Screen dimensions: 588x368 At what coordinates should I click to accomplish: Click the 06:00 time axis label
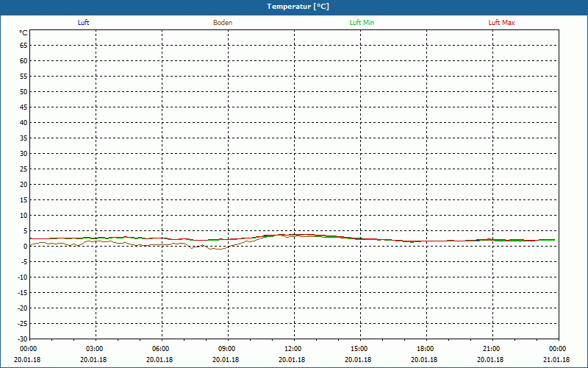[x=160, y=349]
